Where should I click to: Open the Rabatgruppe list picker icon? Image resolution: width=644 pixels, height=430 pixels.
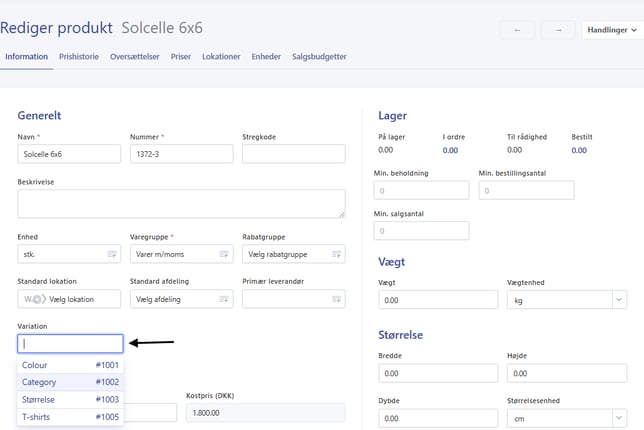pyautogui.click(x=336, y=254)
